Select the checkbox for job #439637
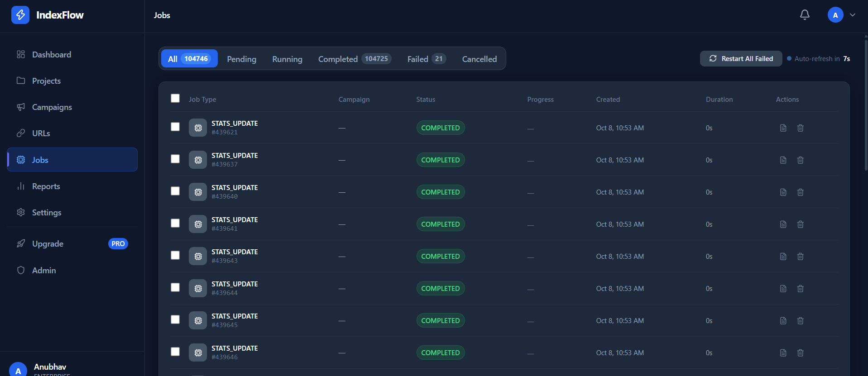Viewport: 868px width, 376px height. [x=175, y=159]
